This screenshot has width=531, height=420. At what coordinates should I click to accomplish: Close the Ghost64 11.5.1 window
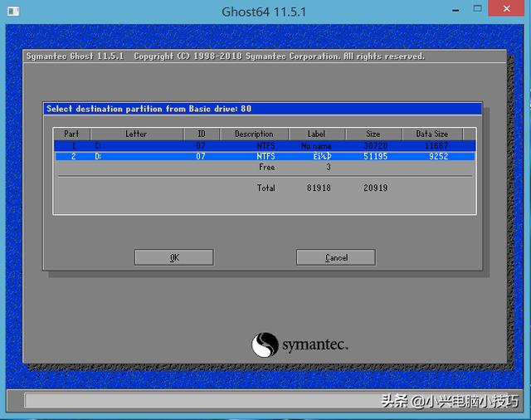(506, 8)
